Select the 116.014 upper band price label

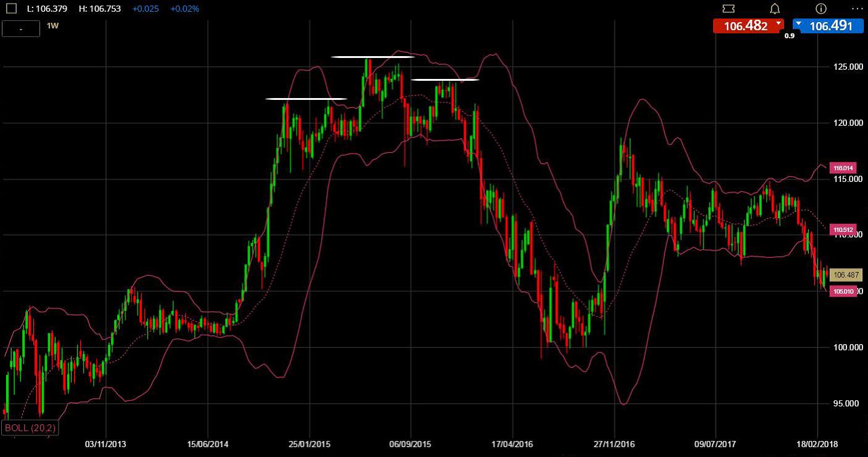pos(843,168)
